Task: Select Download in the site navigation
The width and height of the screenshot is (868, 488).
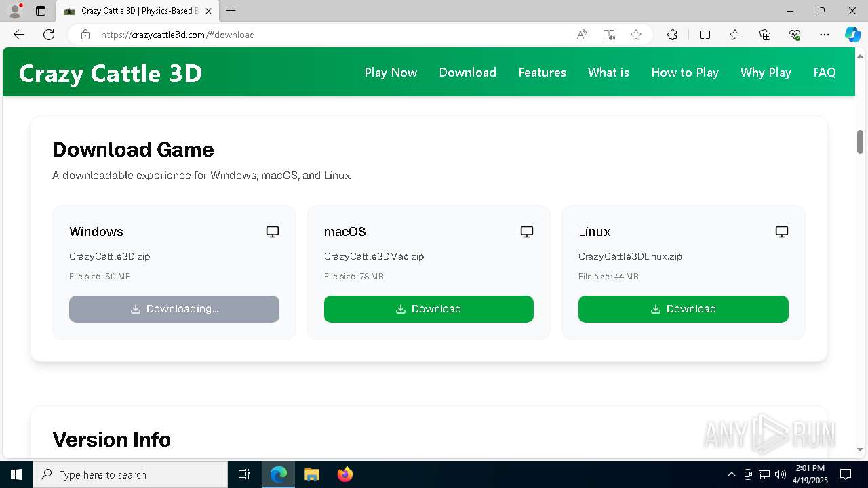Action: pyautogui.click(x=468, y=73)
